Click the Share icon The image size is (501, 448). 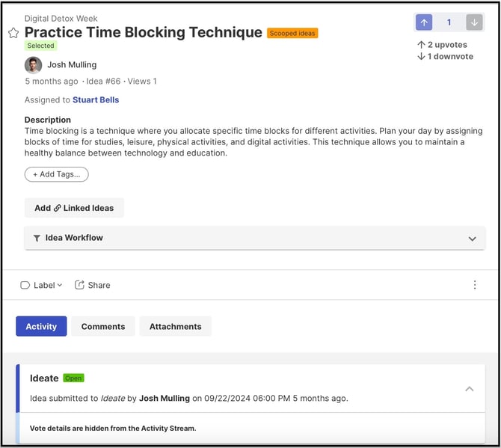click(79, 285)
